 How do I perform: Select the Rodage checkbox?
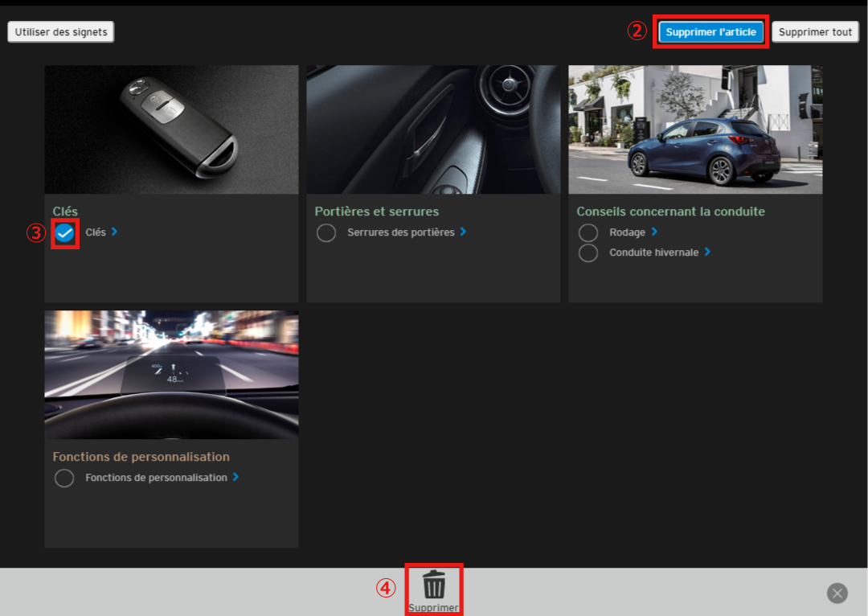588,233
